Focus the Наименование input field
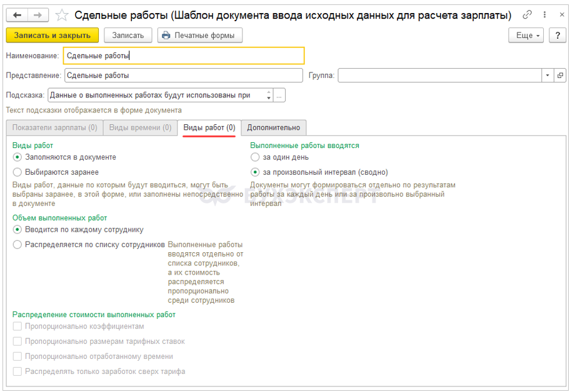This screenshot has height=392, width=575. pos(184,56)
